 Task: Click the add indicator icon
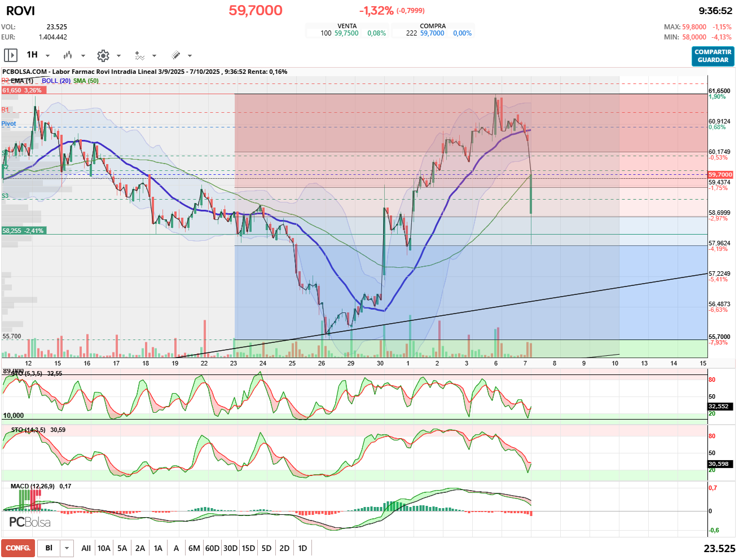tap(139, 55)
